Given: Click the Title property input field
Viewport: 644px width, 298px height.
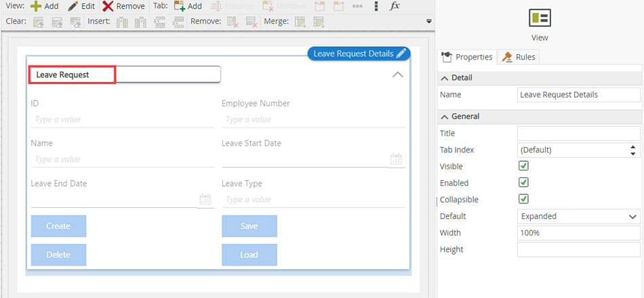Looking at the screenshot, I should pos(579,133).
